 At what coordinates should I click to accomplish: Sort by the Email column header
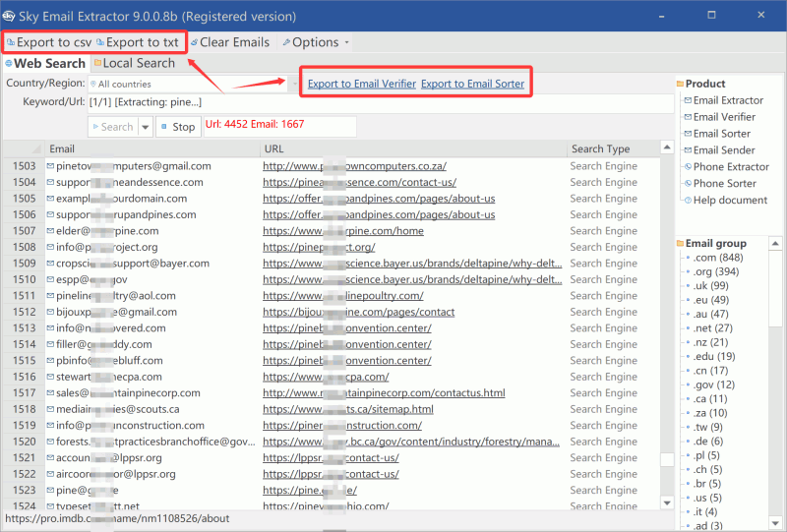coord(152,149)
